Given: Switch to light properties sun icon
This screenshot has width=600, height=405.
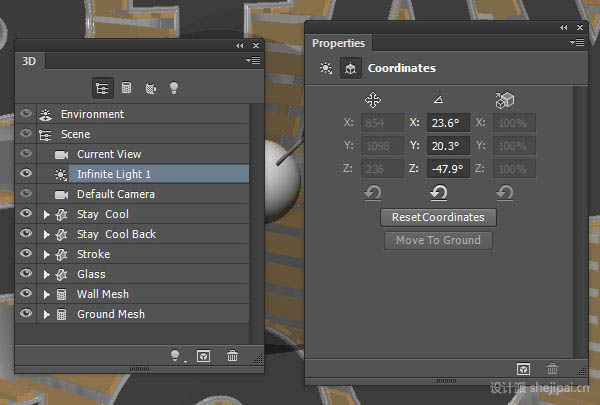Looking at the screenshot, I should [326, 69].
